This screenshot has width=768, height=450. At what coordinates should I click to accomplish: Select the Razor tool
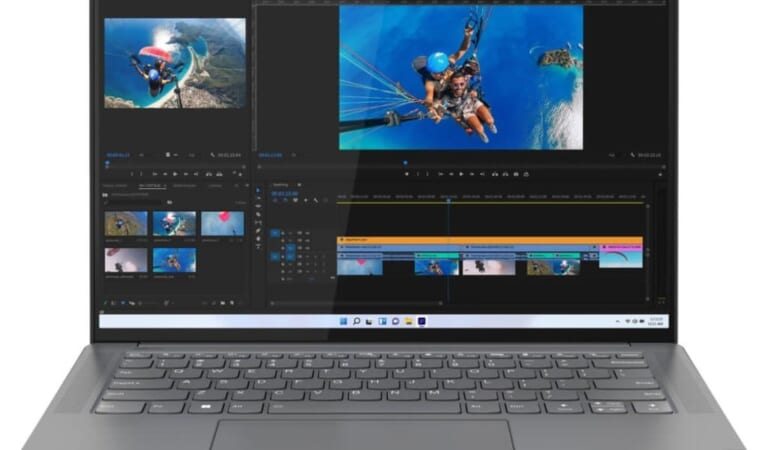click(258, 214)
